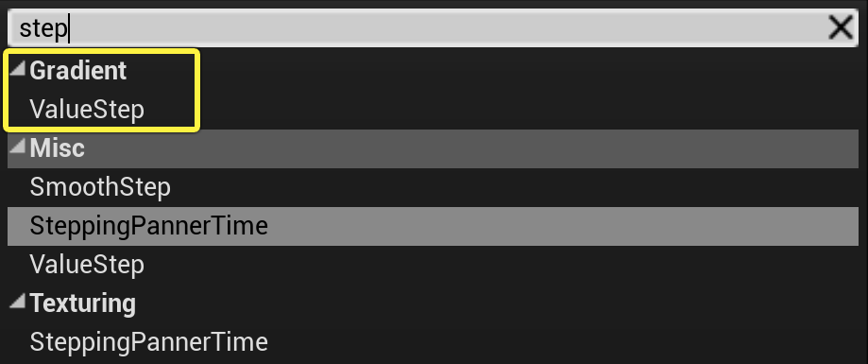Clear the search box with the X icon

[840, 27]
